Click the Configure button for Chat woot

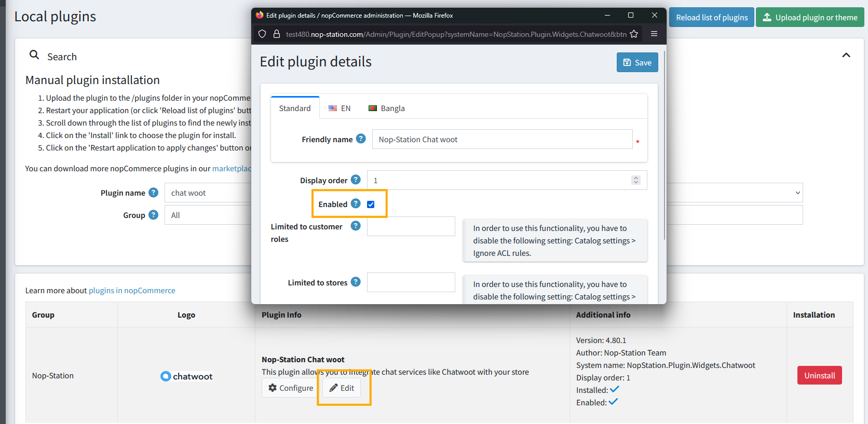coord(291,388)
